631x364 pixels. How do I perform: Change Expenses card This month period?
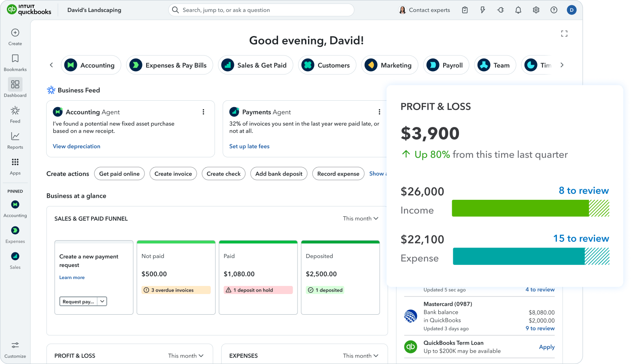pos(361,356)
